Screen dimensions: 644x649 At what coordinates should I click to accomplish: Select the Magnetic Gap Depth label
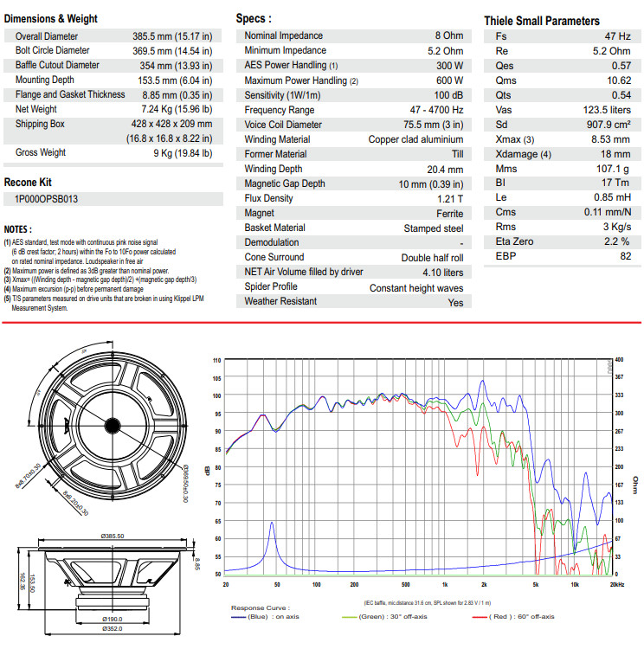click(x=285, y=183)
